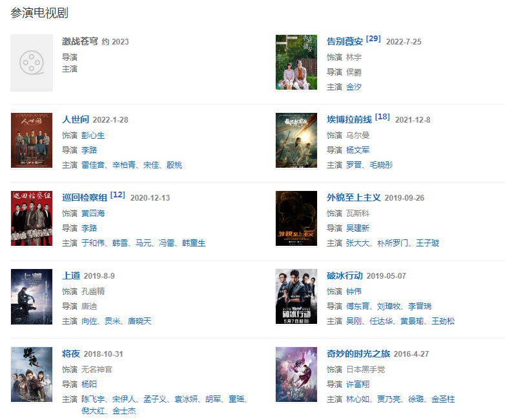The image size is (505, 420).
Task: Open reference [29] beside 告别薇安
Action: [373, 39]
